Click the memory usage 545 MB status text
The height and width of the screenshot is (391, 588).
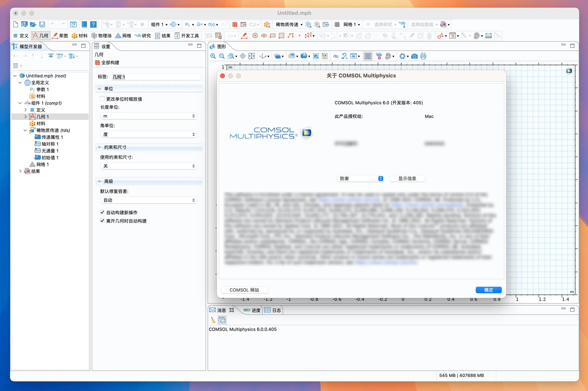click(x=461, y=375)
